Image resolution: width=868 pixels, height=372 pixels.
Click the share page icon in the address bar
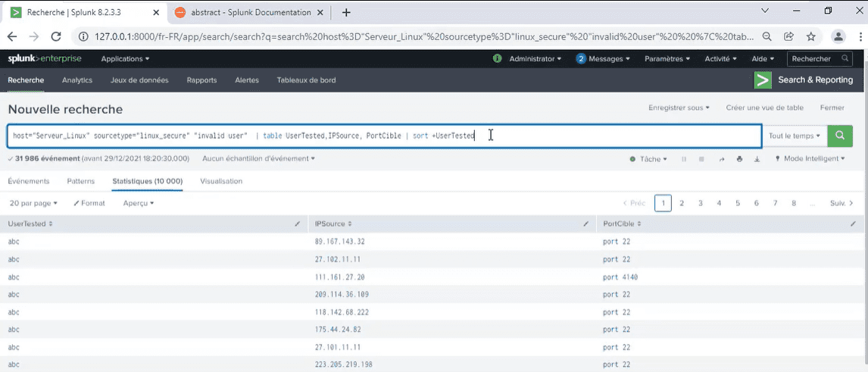pos(788,36)
